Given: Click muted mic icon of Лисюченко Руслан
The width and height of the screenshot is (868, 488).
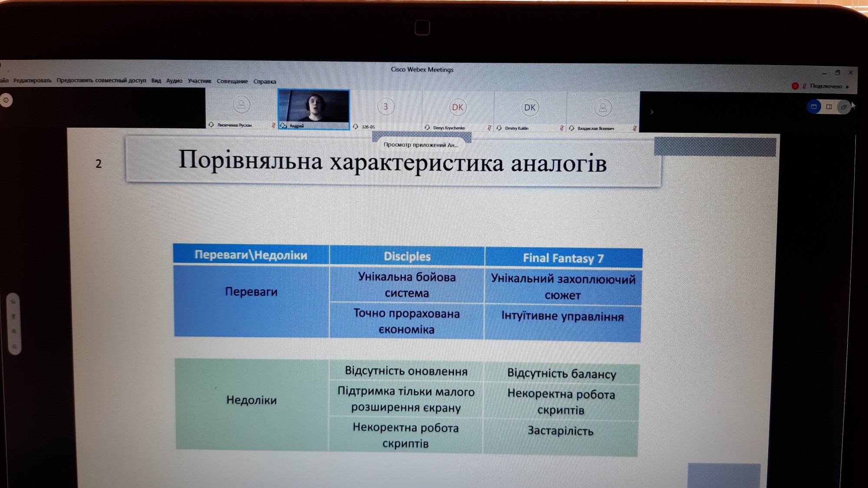Looking at the screenshot, I should 273,125.
